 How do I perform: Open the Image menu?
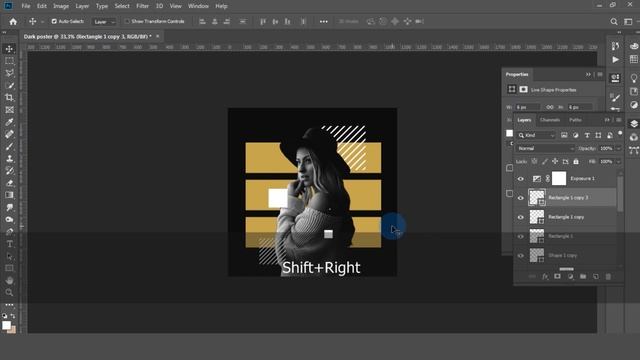coord(61,6)
